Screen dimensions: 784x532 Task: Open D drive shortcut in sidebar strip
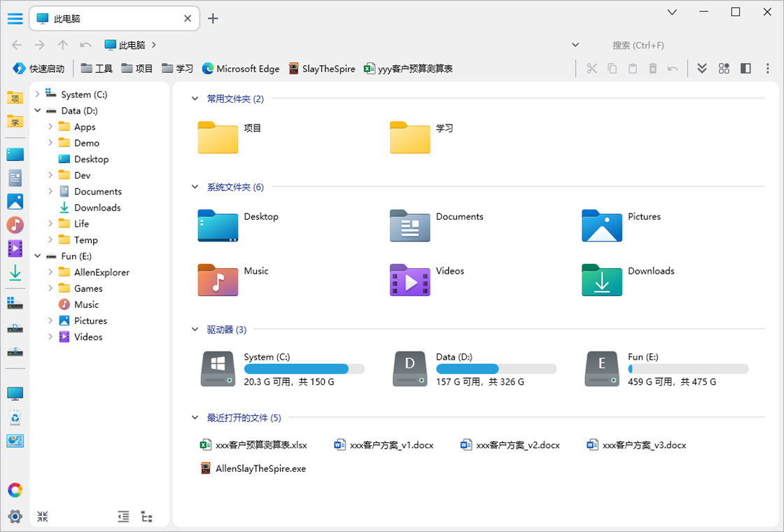(15, 328)
